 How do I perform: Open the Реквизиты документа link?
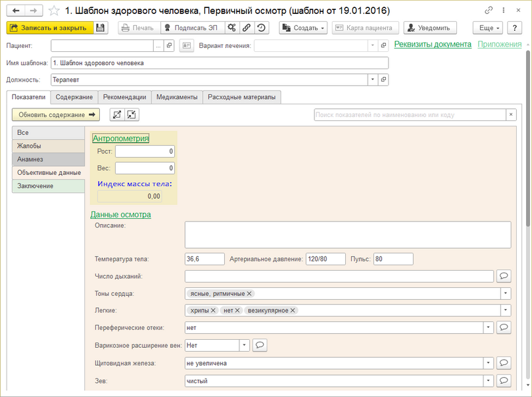(432, 44)
